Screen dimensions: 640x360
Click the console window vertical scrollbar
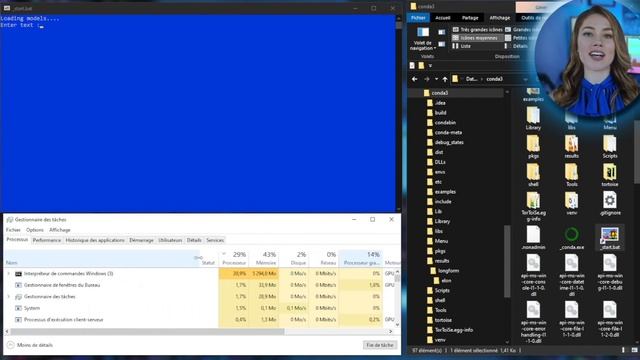click(x=399, y=113)
